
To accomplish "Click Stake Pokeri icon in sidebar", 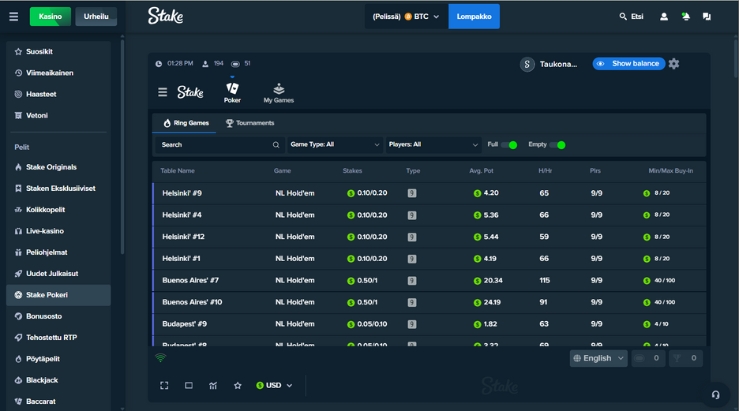I will coord(18,295).
